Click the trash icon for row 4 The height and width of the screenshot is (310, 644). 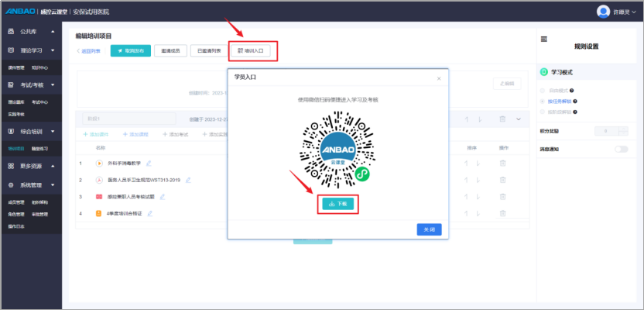pos(502,213)
